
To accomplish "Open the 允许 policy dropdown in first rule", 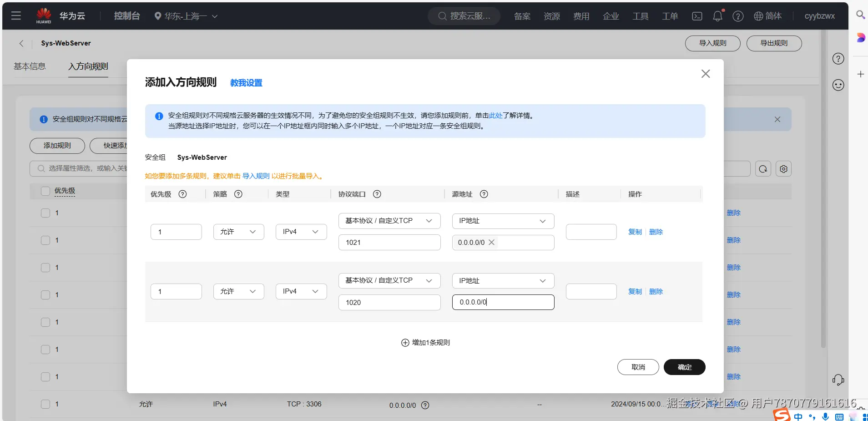I will [238, 232].
